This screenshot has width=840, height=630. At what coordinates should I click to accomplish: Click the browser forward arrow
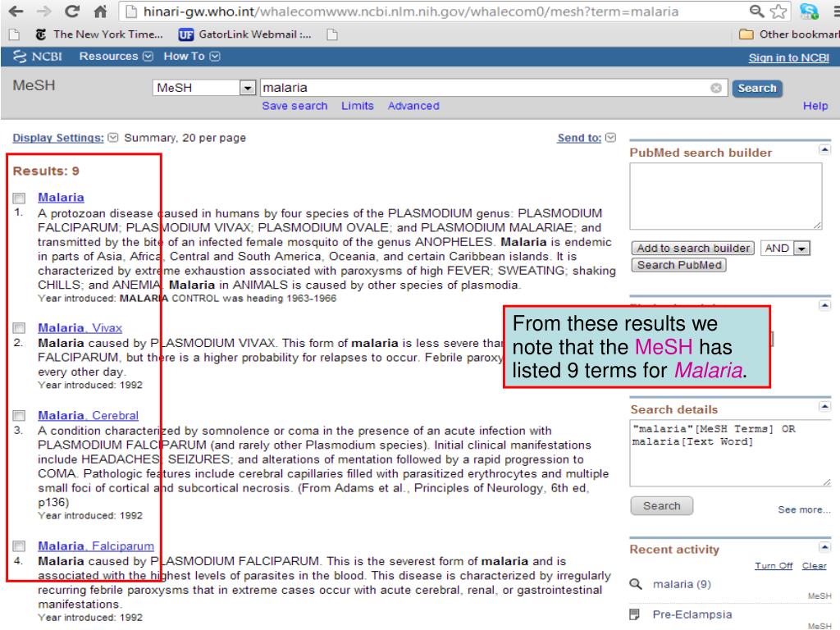pos(44,11)
